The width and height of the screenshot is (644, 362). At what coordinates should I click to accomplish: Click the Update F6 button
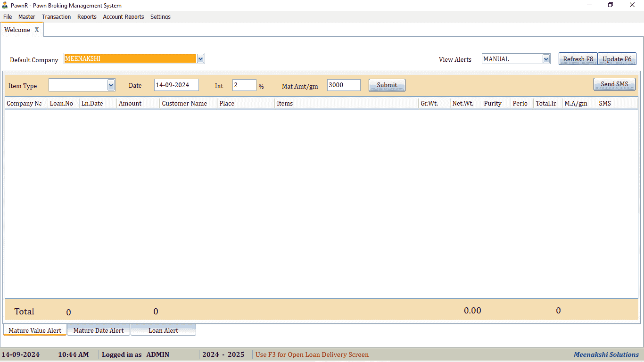click(x=617, y=58)
